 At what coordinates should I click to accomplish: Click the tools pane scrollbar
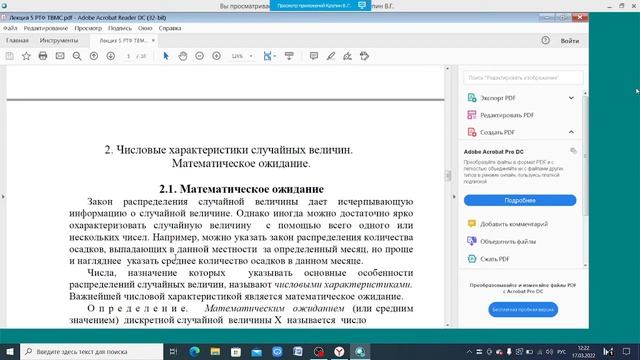click(x=585, y=156)
